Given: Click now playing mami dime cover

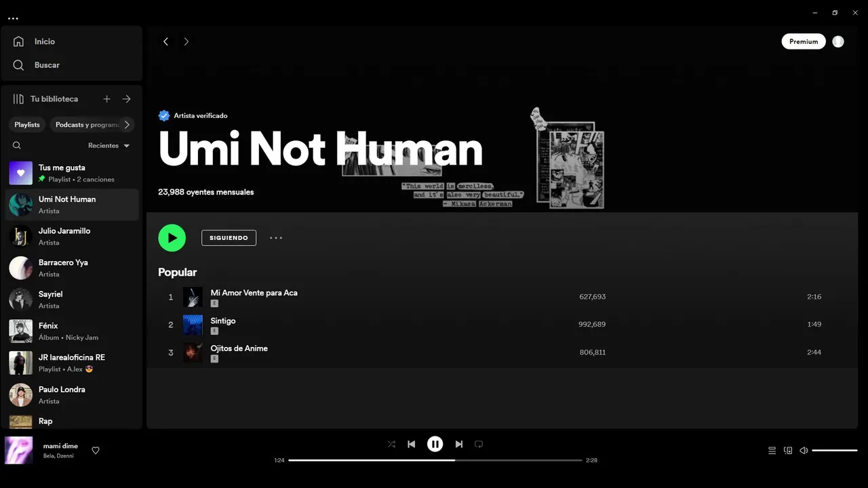Looking at the screenshot, I should 19,450.
